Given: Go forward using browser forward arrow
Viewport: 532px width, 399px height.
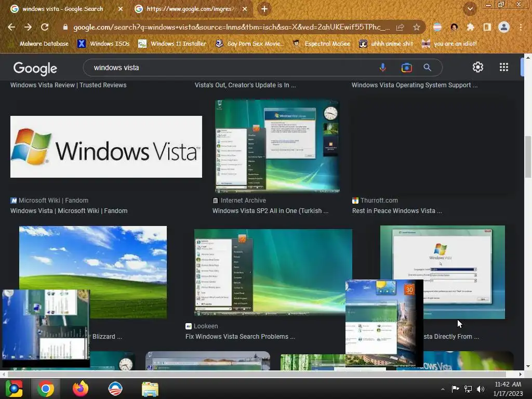Looking at the screenshot, I should point(28,27).
